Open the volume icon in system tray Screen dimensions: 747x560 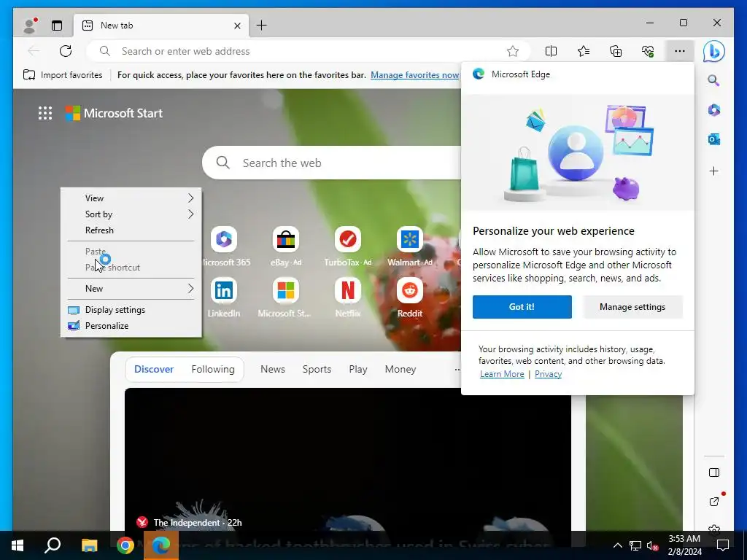tap(653, 545)
